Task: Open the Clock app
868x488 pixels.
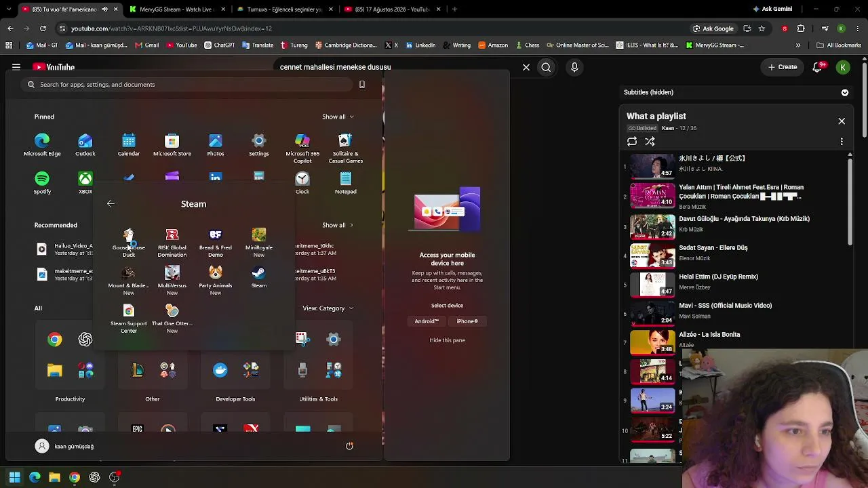Action: click(x=302, y=183)
